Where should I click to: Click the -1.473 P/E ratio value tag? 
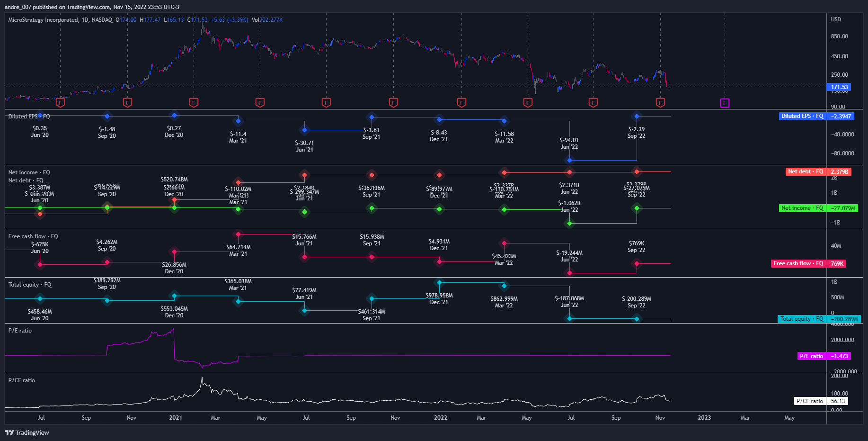839,356
